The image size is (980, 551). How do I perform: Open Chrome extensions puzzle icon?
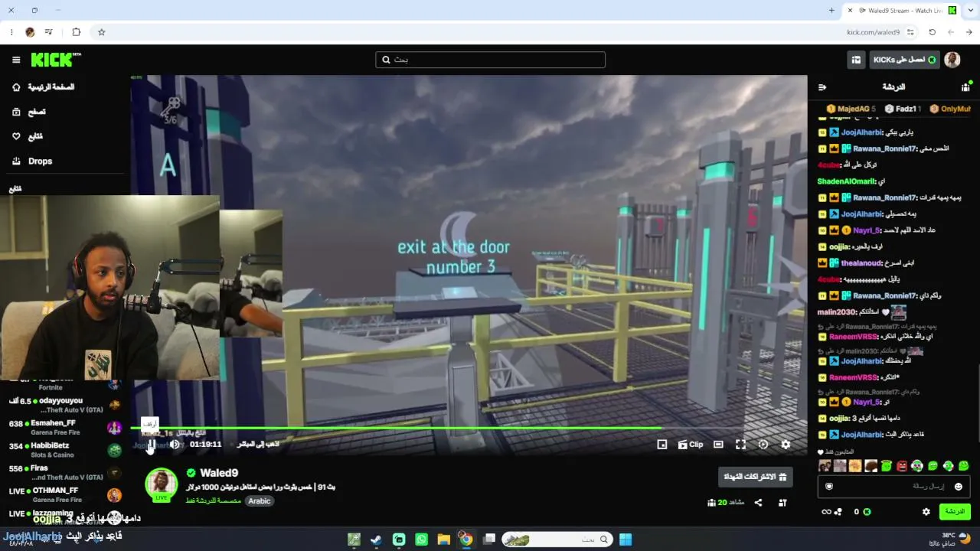click(x=76, y=32)
